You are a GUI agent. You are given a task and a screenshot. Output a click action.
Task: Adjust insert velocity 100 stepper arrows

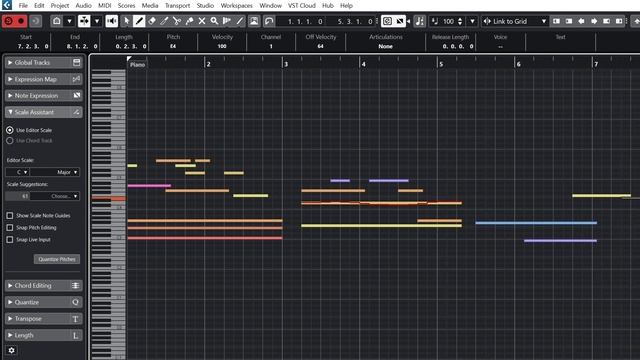coord(460,21)
